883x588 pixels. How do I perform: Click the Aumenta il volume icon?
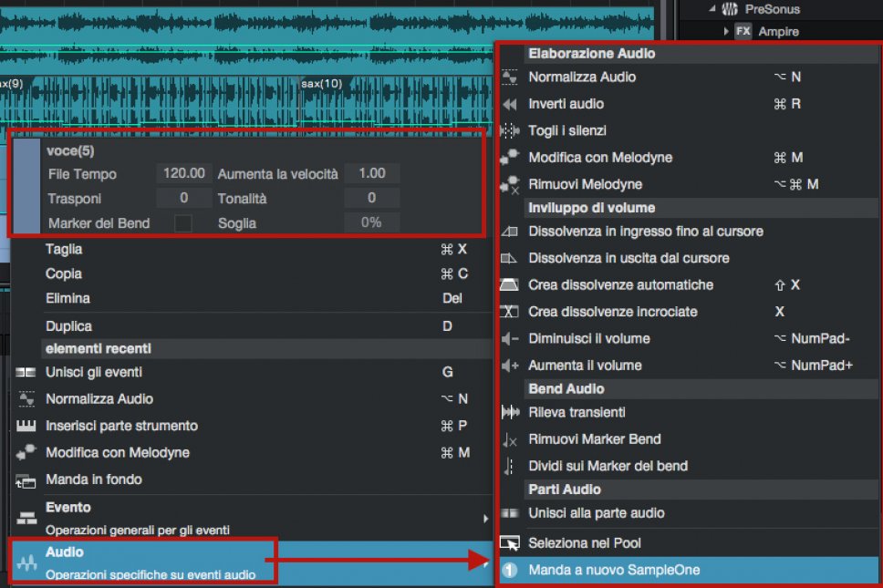[x=510, y=366]
